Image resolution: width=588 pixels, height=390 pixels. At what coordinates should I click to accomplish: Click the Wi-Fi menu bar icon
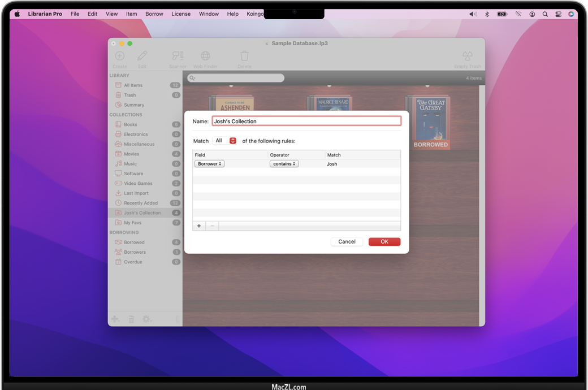(x=518, y=14)
